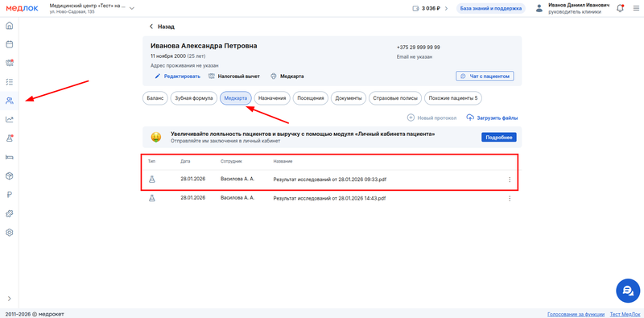Open Чат с пациентом
The height and width of the screenshot is (318, 644).
[485, 76]
